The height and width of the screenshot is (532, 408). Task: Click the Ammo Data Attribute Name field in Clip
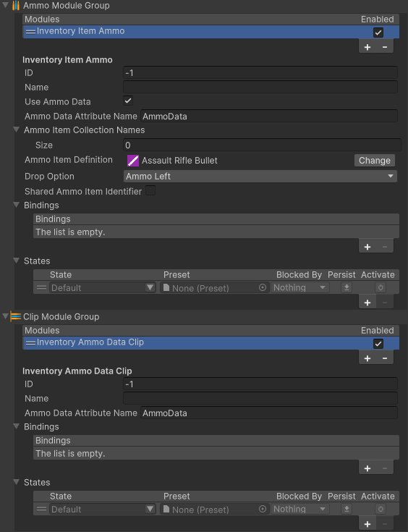(x=269, y=413)
